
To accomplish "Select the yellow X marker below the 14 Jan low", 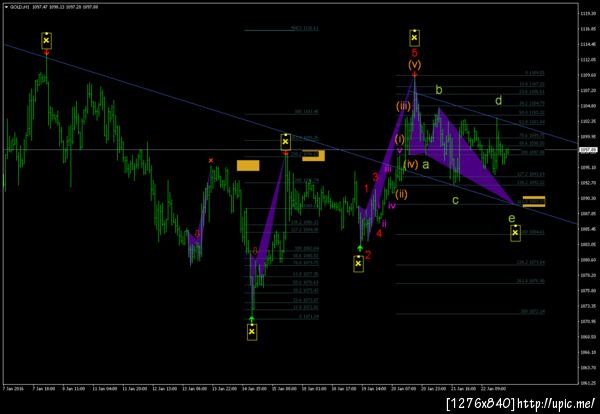I will point(252,332).
